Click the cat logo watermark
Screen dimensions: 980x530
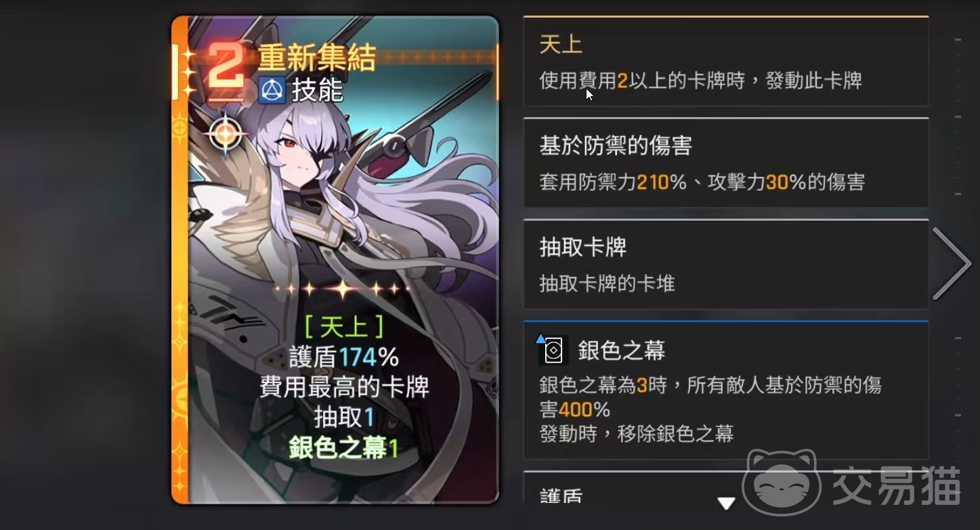tap(782, 483)
